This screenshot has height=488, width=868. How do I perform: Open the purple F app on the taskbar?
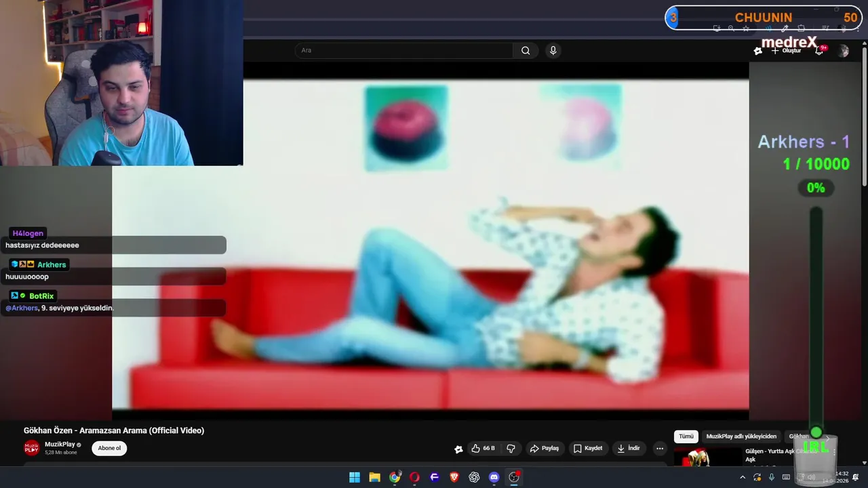[435, 477]
